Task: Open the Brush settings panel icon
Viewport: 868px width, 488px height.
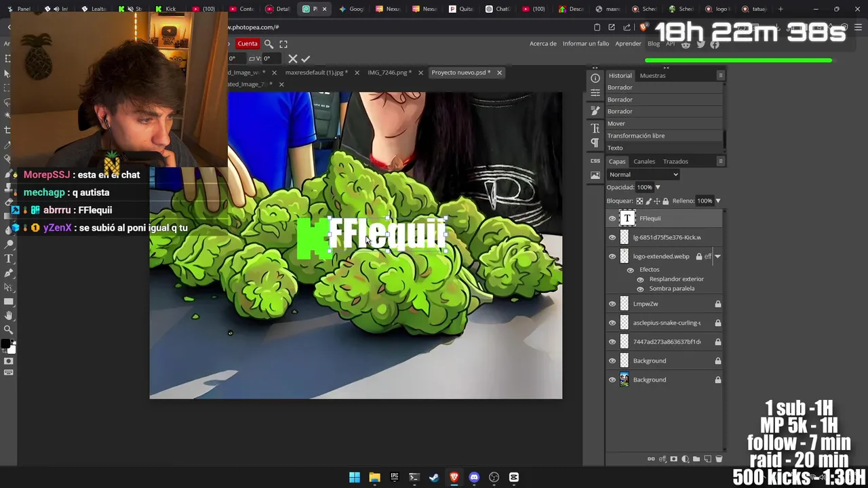Action: [x=595, y=110]
